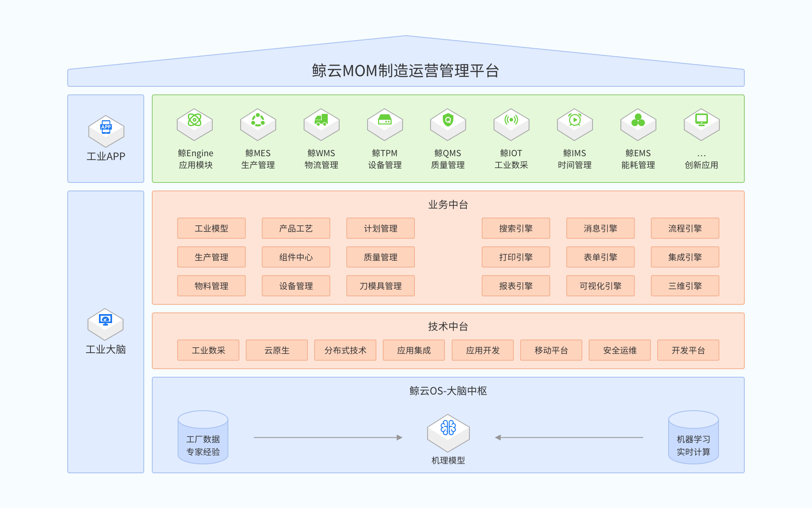Click the 工业大脑 monitor icon

point(105,324)
